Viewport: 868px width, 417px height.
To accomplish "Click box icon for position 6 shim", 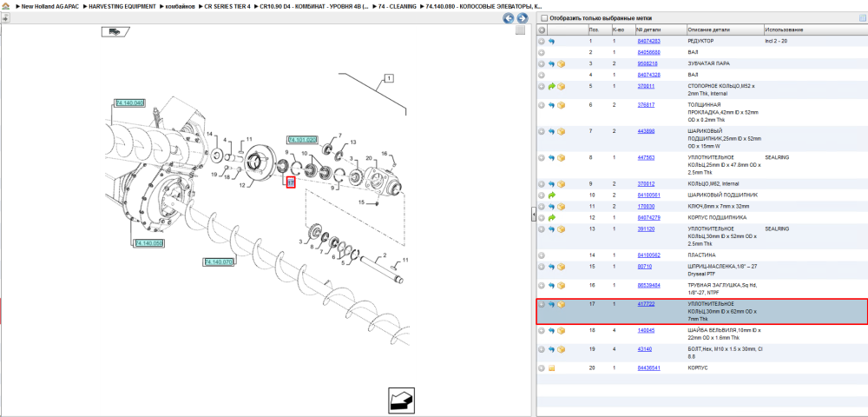I will point(562,104).
